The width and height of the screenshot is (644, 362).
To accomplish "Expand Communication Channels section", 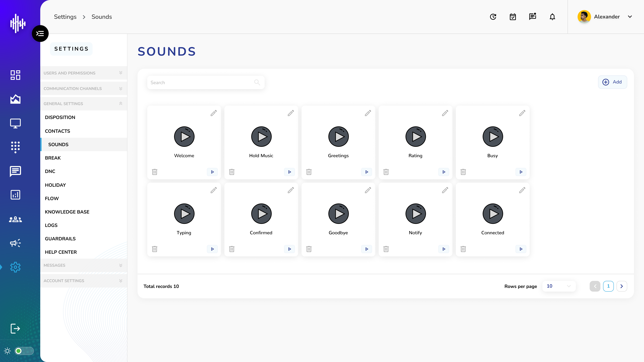I will (x=84, y=88).
